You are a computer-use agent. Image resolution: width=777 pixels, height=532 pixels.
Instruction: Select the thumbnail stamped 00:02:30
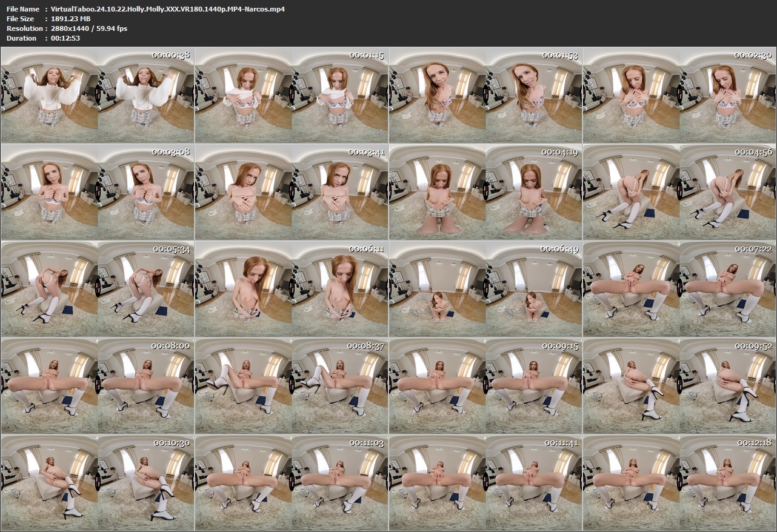[679, 95]
